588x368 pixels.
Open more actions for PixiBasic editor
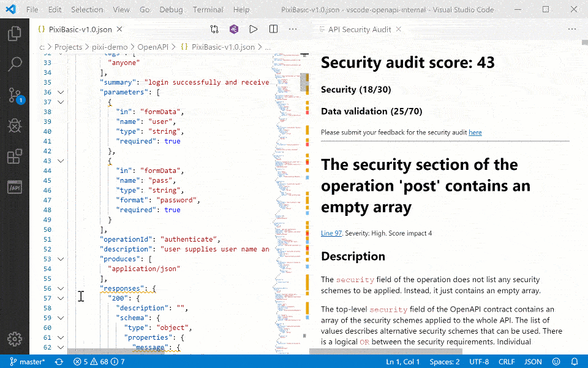[293, 29]
